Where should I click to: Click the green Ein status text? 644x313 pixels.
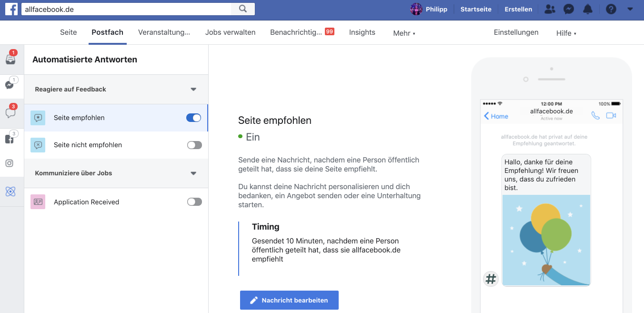click(x=253, y=137)
